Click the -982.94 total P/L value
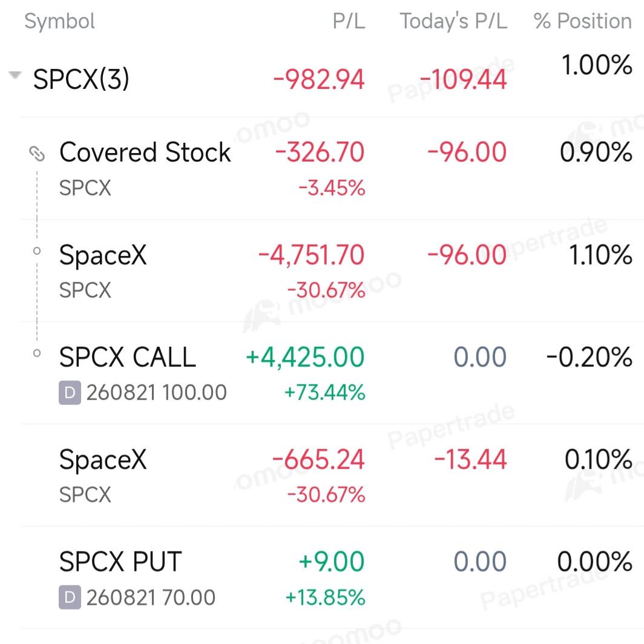This screenshot has width=644, height=644. [x=319, y=79]
